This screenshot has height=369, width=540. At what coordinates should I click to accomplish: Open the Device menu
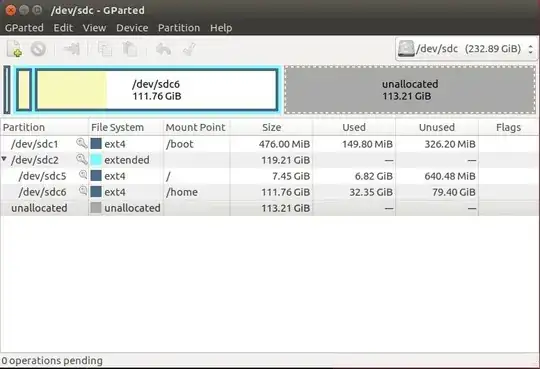point(132,28)
